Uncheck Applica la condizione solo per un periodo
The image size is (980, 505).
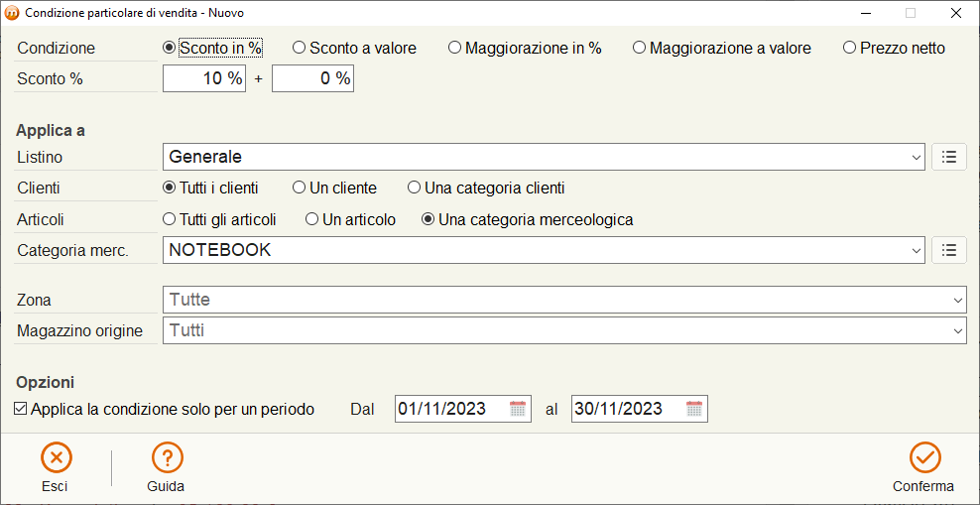[20, 410]
